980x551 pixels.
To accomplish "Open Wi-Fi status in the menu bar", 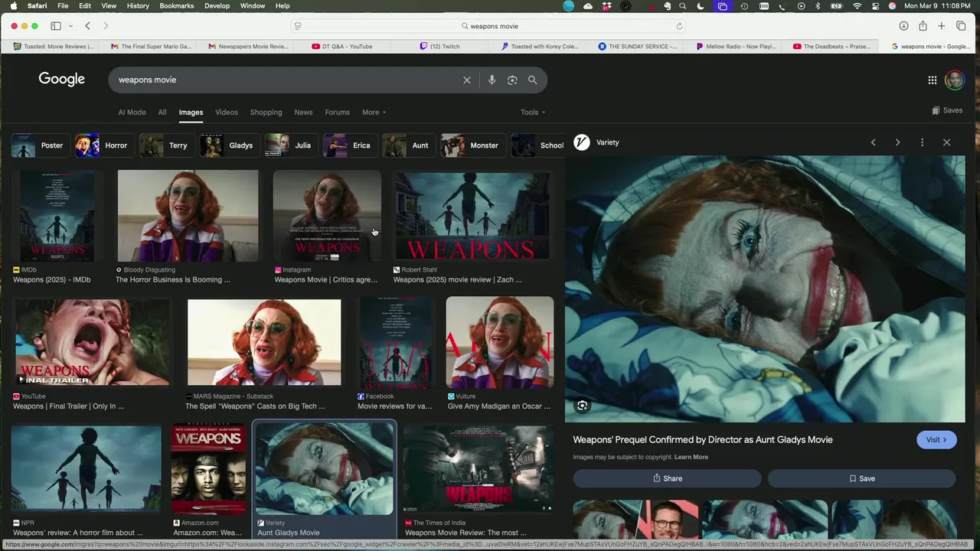I will 857,6.
